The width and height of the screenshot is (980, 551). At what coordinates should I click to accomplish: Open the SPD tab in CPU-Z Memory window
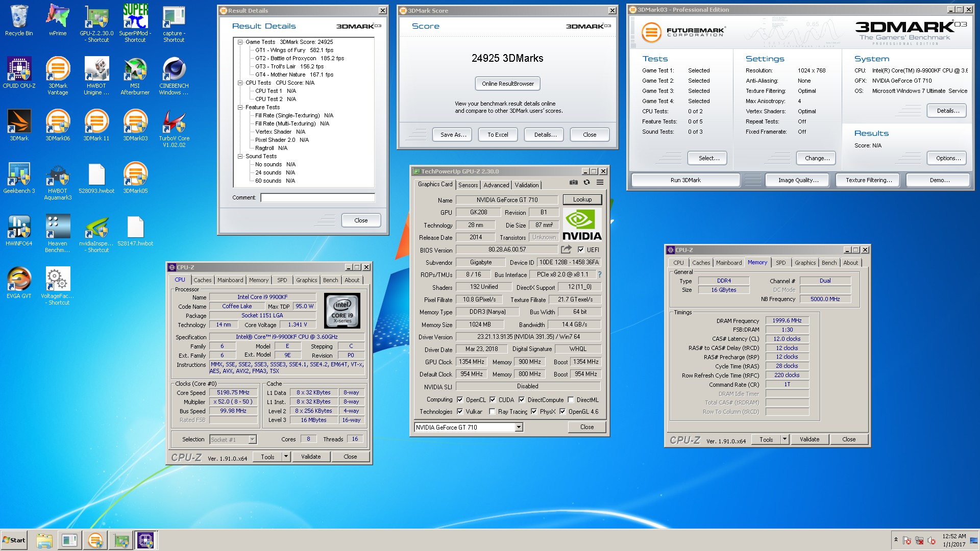780,263
